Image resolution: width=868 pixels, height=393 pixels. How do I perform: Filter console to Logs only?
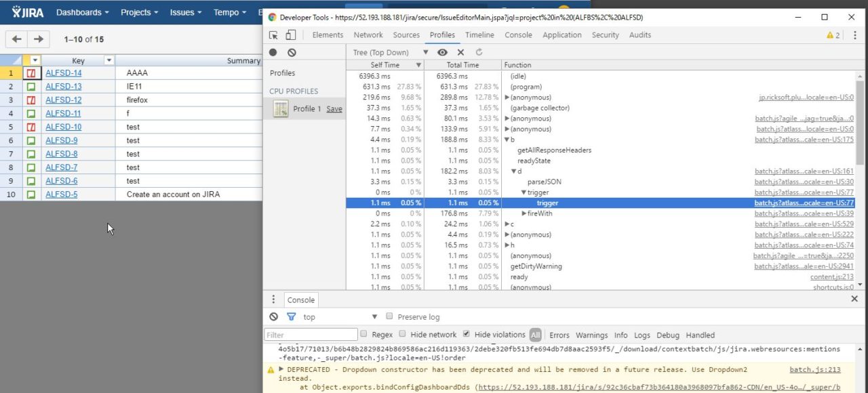click(x=642, y=335)
